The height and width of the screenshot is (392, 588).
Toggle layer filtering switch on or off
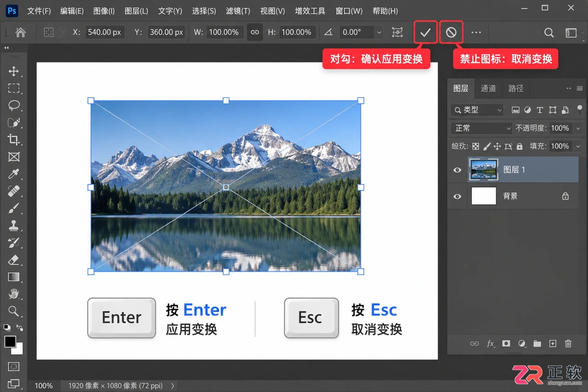coord(579,110)
